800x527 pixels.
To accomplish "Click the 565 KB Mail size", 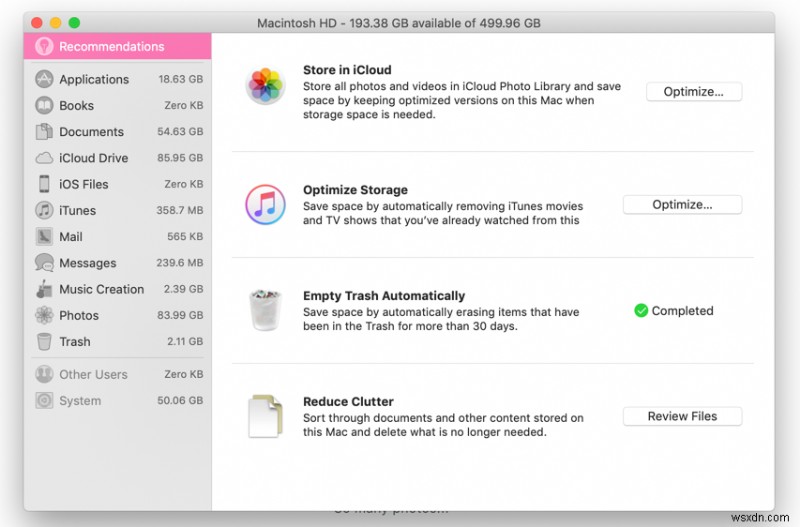I will [x=185, y=237].
